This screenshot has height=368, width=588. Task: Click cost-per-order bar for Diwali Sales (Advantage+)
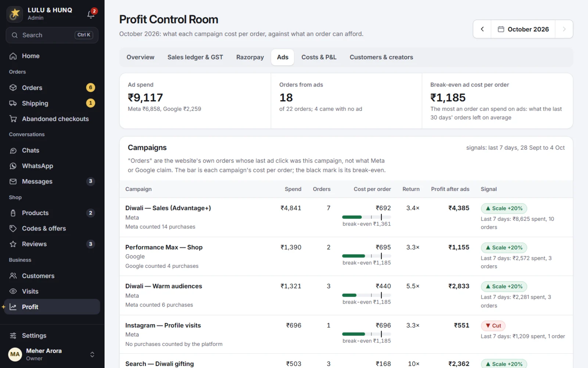(x=366, y=217)
